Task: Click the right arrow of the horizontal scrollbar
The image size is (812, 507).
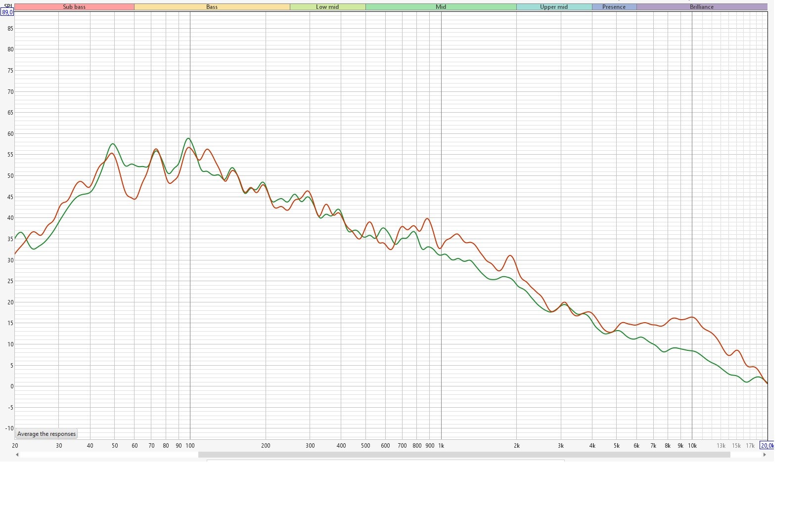Action: pyautogui.click(x=765, y=455)
